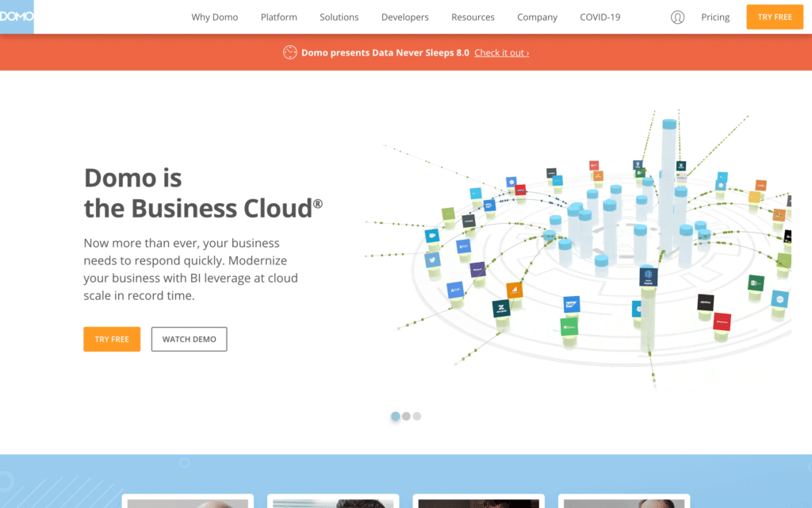Screen dimensions: 812x508
Task: Open the user account sign-in icon
Action: (677, 17)
